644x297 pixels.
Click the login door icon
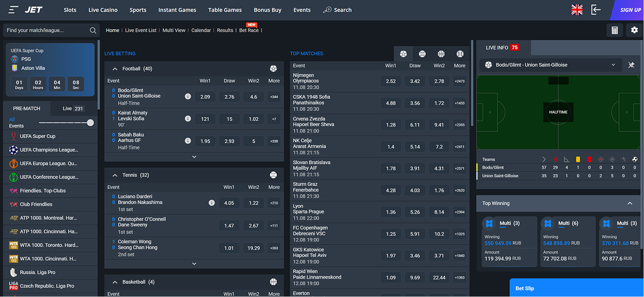[596, 10]
